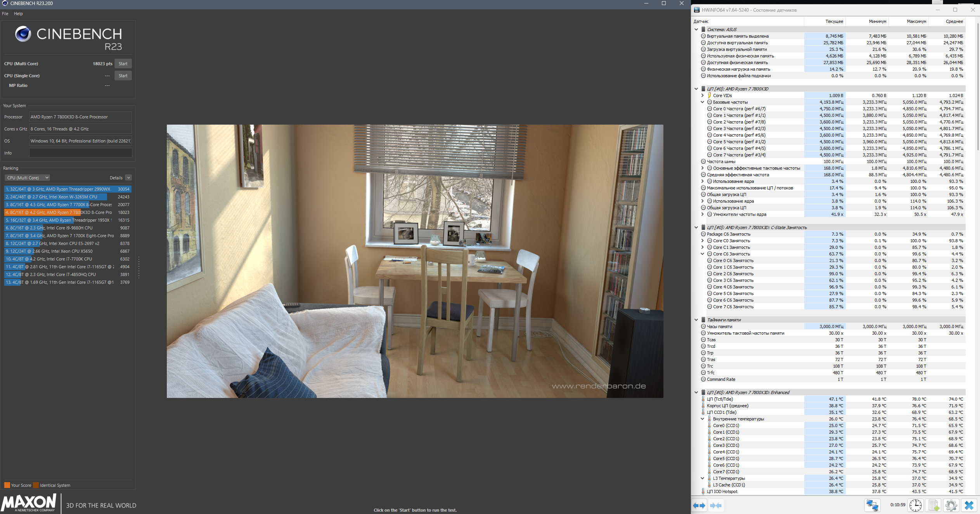Open the Help menu

18,14
